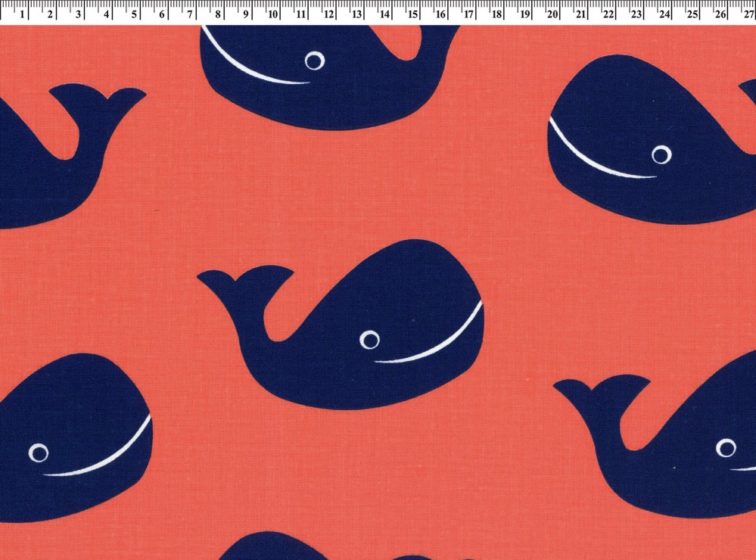Select the ruler mark labeled 17

(468, 14)
